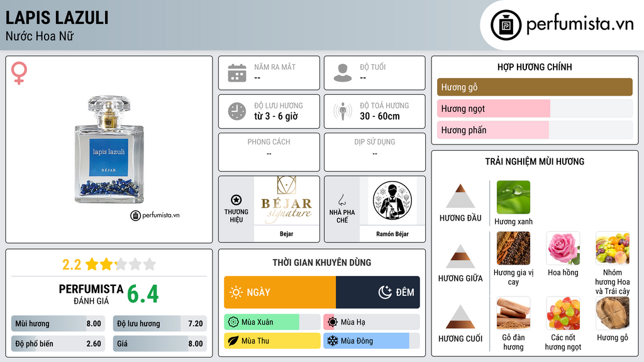Click the Ramón Béjar name link
Image resolution: width=644 pixels, height=362 pixels.
pos(392,234)
